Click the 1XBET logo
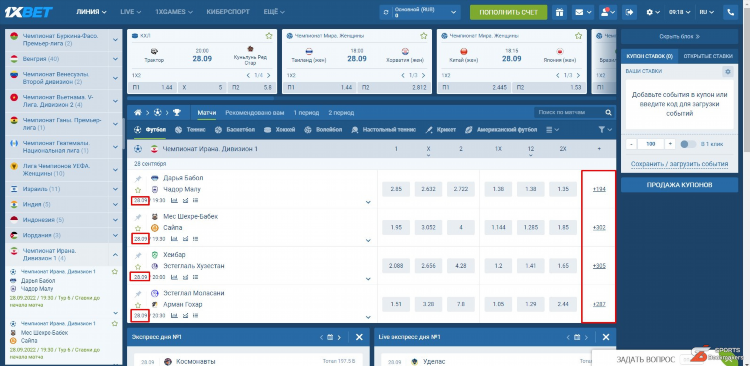This screenshot has width=750, height=366. pos(28,12)
